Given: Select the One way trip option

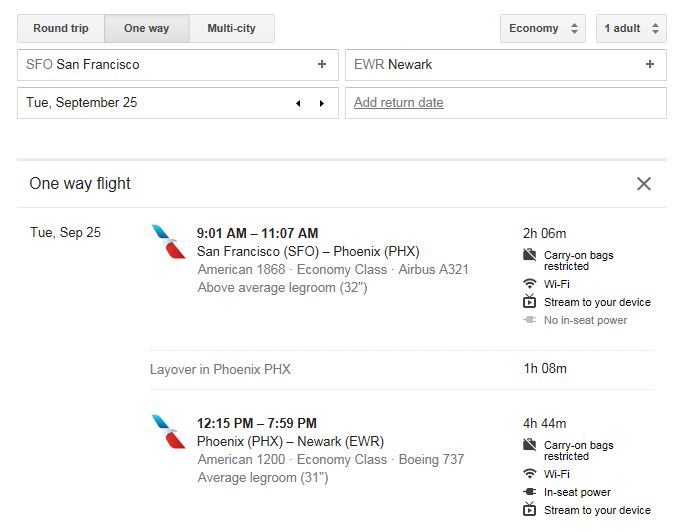Looking at the screenshot, I should click(147, 28).
